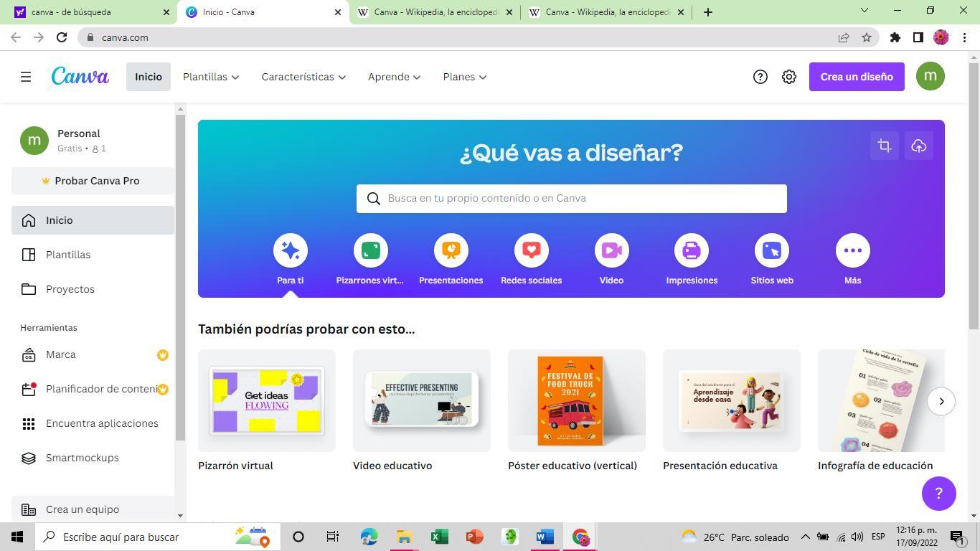Open Excel from the taskbar

440,537
